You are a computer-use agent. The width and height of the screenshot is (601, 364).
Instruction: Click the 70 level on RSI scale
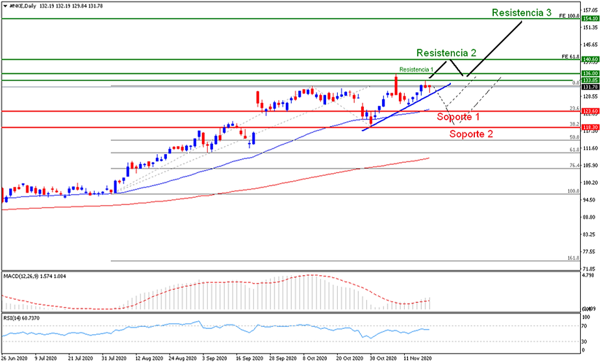[x=585, y=326]
